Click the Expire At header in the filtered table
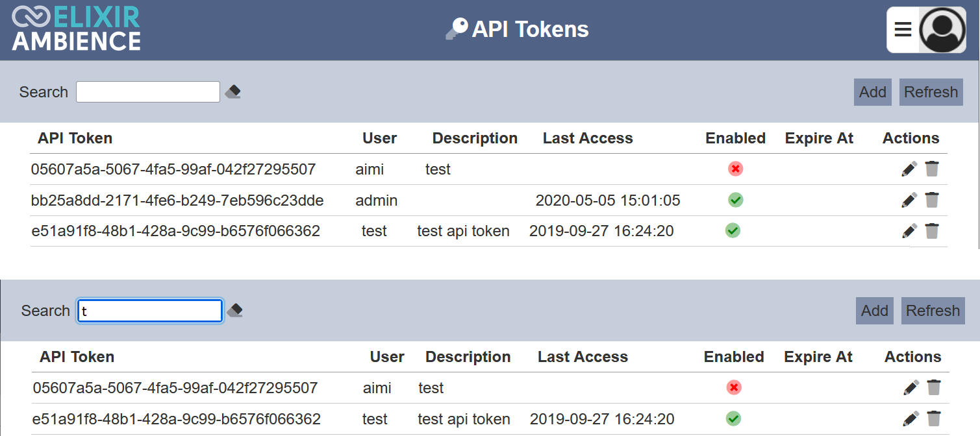 pyautogui.click(x=818, y=357)
